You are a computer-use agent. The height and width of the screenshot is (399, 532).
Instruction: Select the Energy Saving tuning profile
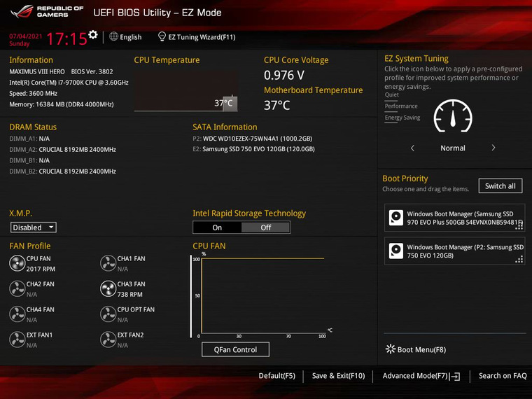[x=402, y=118]
